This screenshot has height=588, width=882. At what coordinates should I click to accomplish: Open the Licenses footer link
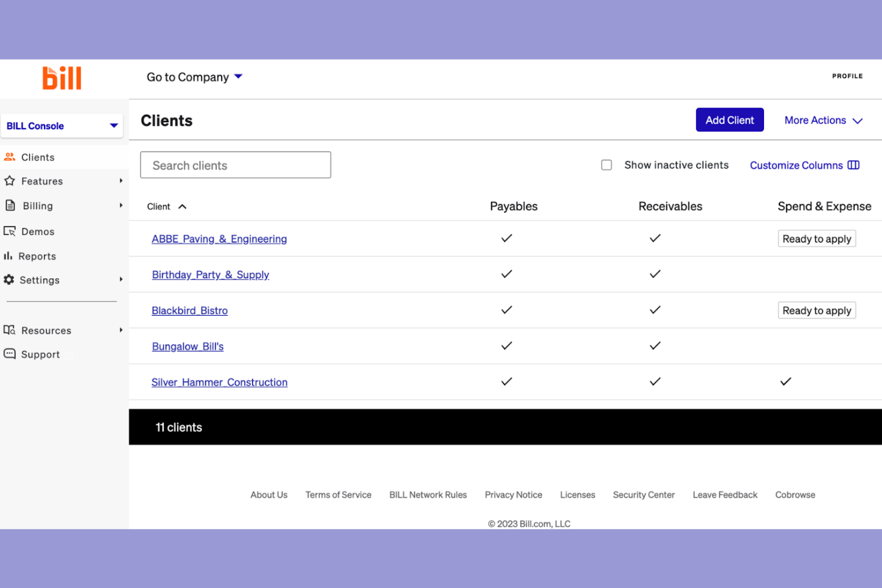[577, 494]
